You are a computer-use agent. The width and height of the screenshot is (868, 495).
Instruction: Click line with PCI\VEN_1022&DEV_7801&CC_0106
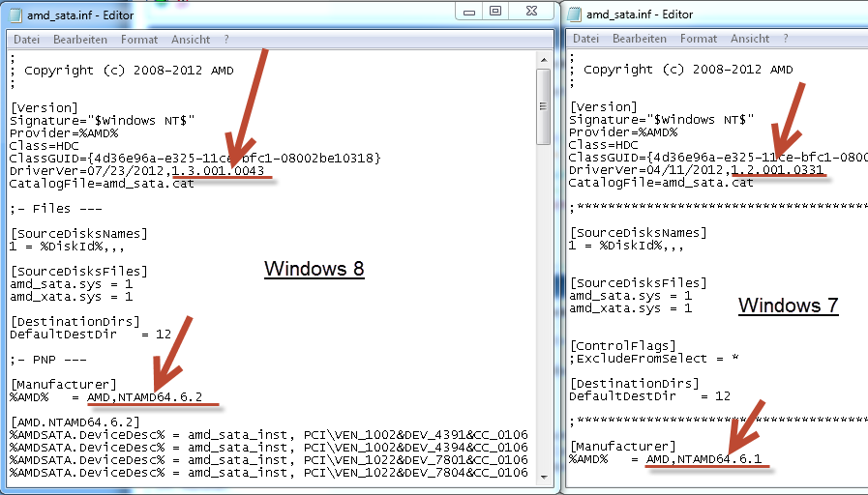click(x=268, y=460)
